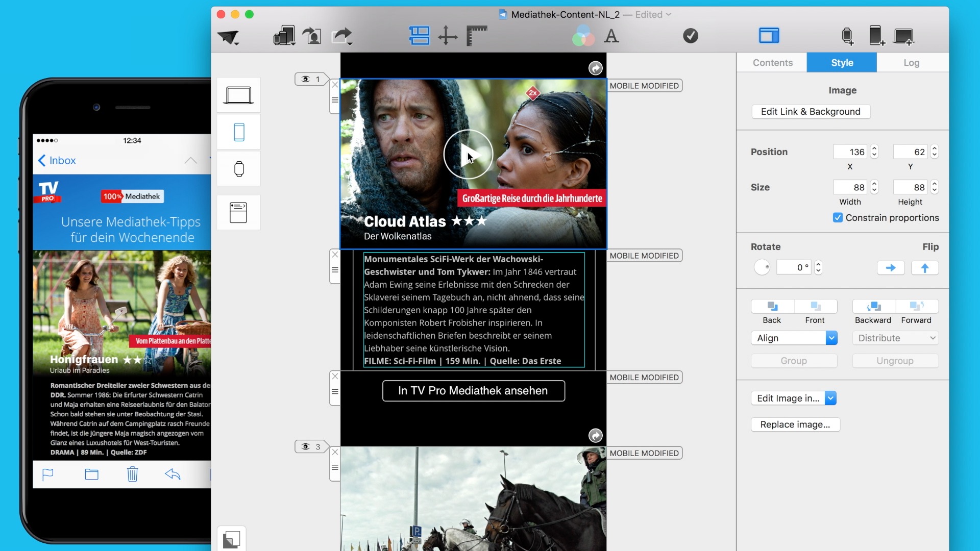
Task: Open the Align dropdown
Action: pos(794,338)
